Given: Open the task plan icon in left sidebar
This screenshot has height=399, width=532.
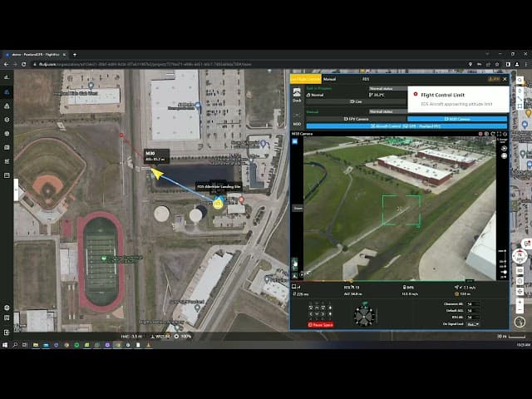Looking at the screenshot, I should click(x=7, y=161).
